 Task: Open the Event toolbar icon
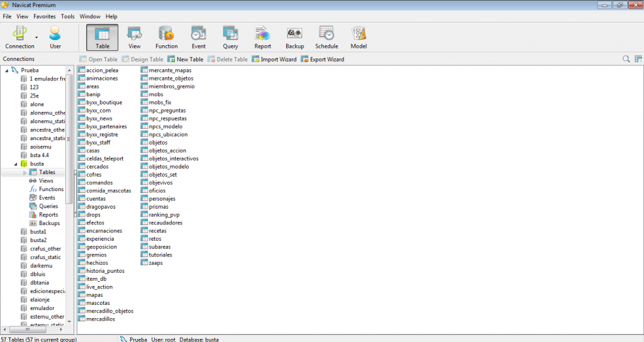(x=198, y=37)
